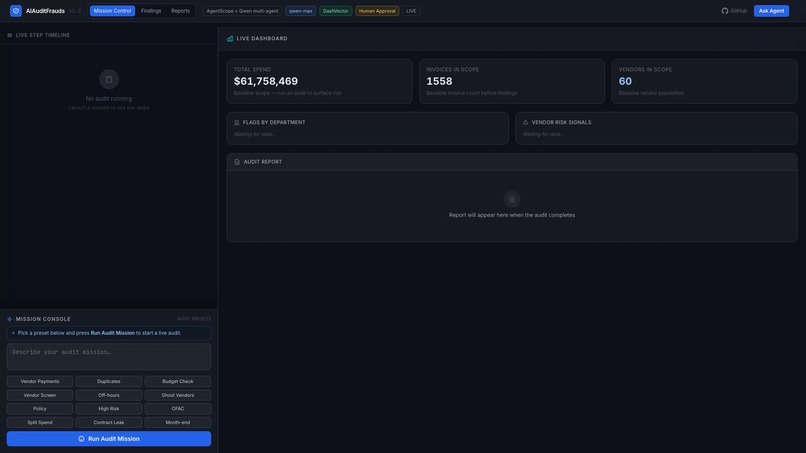This screenshot has width=806, height=453.
Task: Click the AgentScope + Qwen multi-agent badge
Action: [x=242, y=11]
